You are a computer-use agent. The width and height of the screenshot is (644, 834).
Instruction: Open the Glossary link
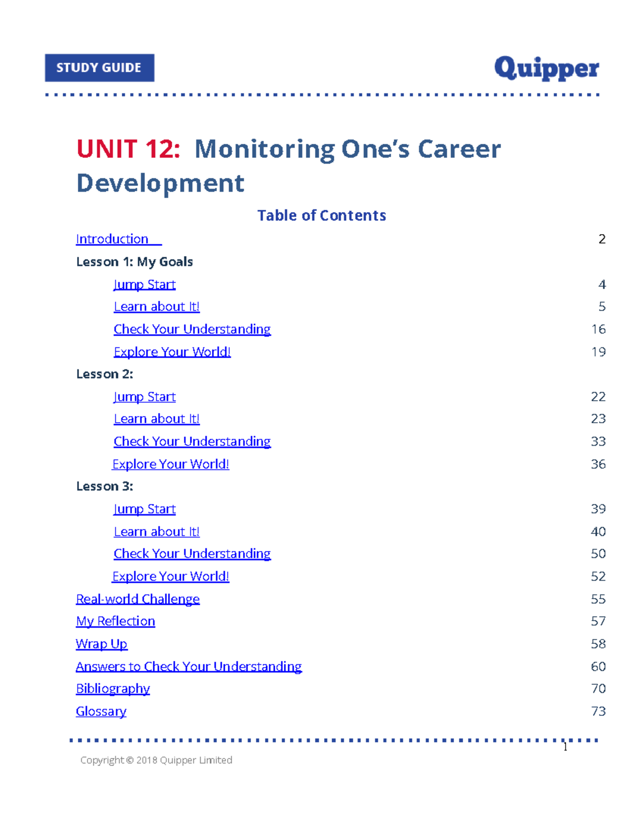tap(101, 711)
